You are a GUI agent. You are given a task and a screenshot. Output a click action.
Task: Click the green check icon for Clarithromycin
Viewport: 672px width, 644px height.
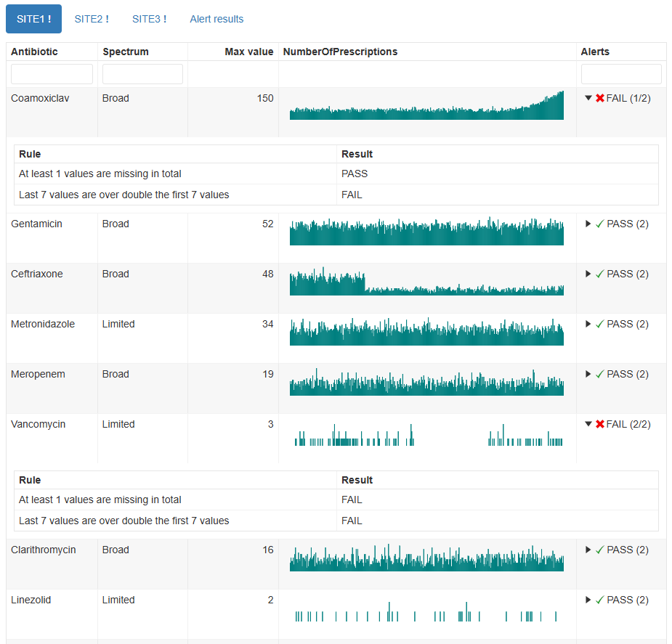point(600,550)
